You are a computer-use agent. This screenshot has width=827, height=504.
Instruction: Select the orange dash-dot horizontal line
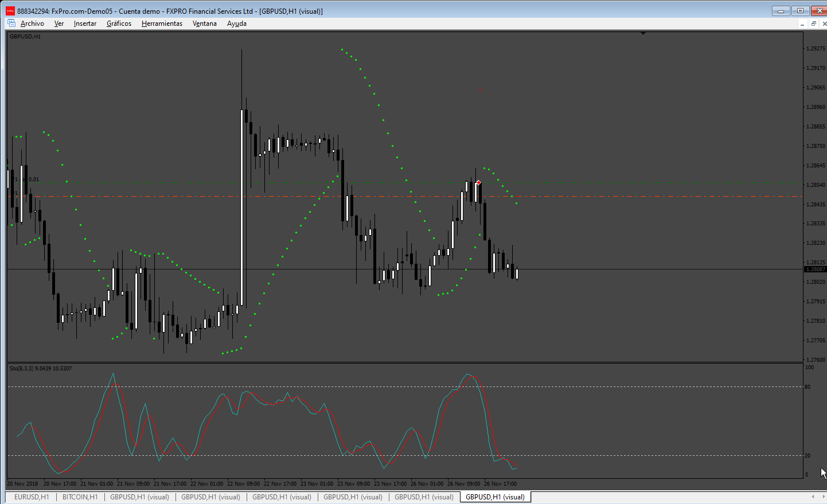(x=405, y=196)
